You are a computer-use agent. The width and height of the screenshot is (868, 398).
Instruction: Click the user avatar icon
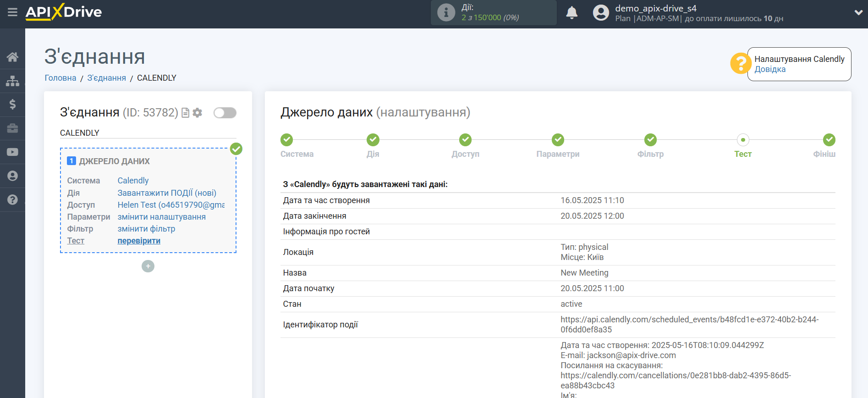pos(601,12)
